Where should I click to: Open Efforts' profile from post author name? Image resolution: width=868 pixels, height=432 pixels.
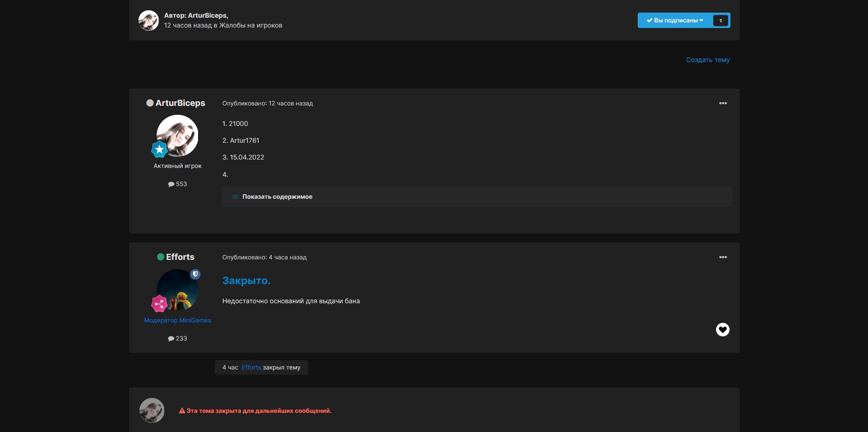[x=180, y=257]
